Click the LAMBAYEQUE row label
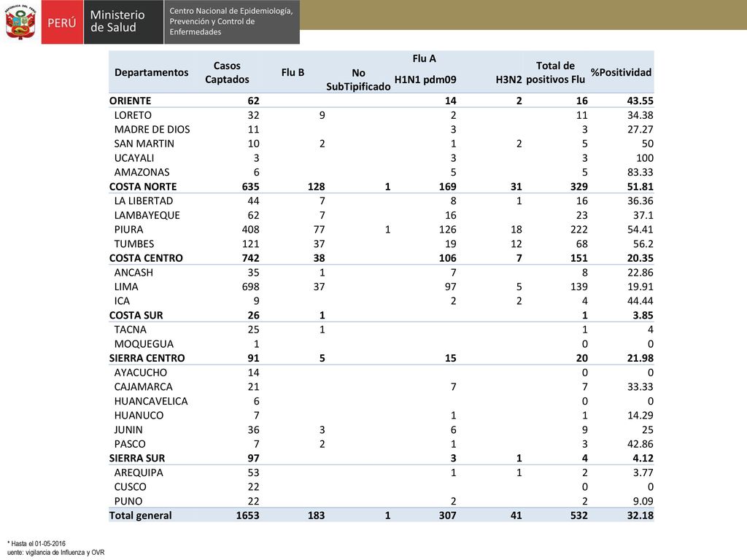747x560 pixels. 147,215
